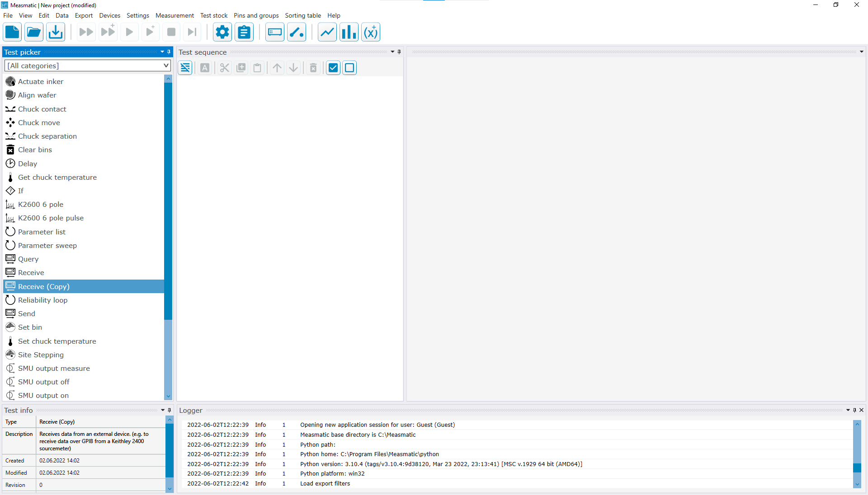The width and height of the screenshot is (868, 495).
Task: Open the Pins and groups menu
Action: [256, 15]
